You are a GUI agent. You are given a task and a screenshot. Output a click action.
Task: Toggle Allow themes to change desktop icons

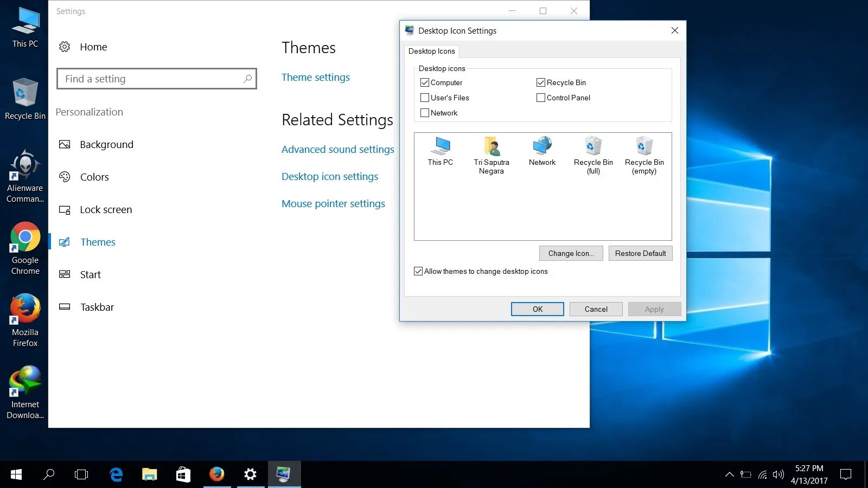click(x=418, y=271)
